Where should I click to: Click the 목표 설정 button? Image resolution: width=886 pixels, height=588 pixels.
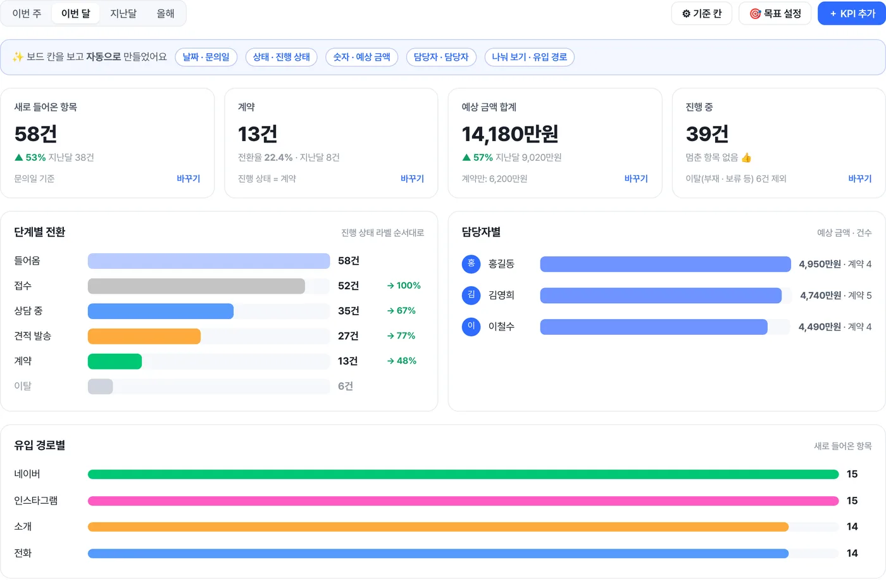click(775, 13)
